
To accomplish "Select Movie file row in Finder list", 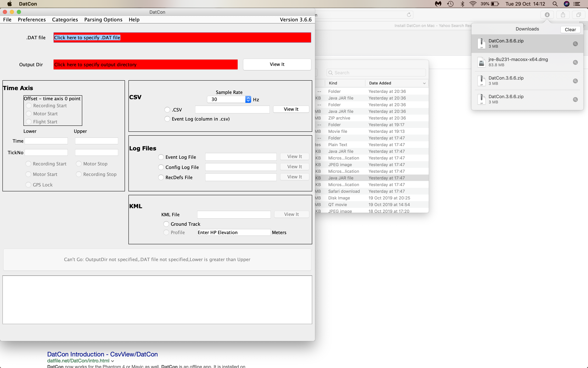I will [372, 131].
